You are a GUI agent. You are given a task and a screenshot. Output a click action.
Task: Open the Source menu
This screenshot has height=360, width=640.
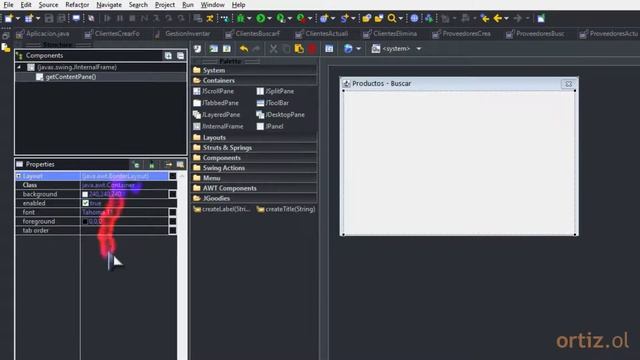[48, 5]
